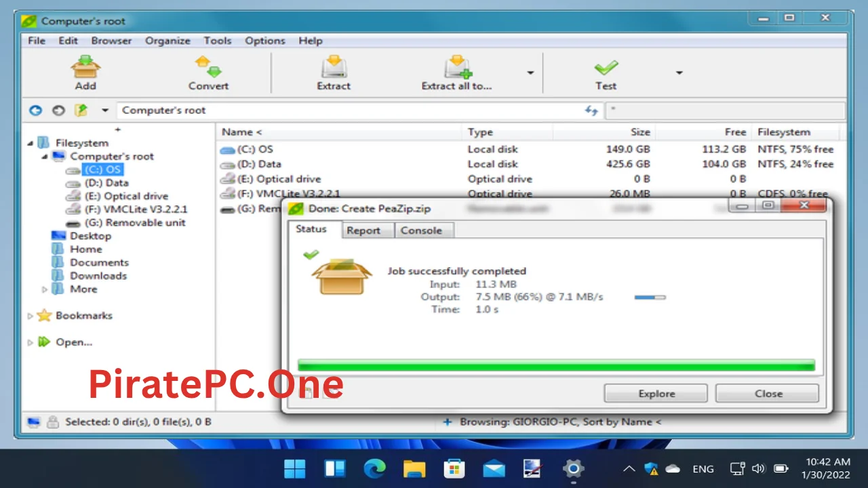
Task: Open dropdown arrow next to Test
Action: click(679, 73)
